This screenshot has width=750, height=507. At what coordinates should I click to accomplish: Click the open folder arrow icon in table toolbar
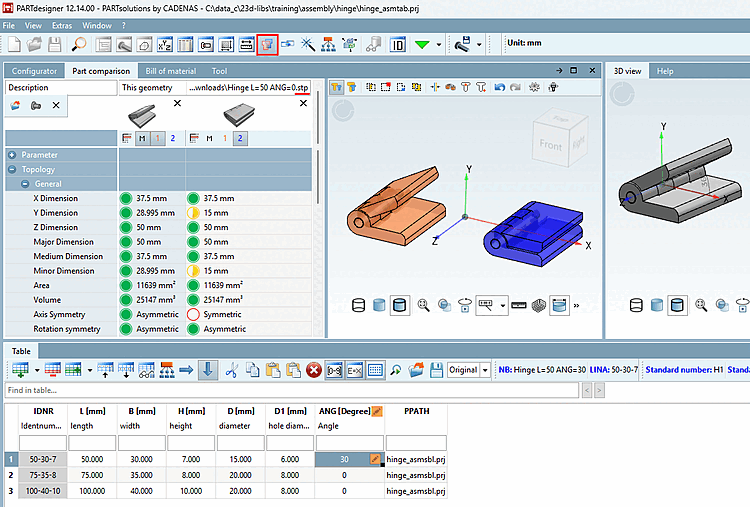click(x=416, y=370)
